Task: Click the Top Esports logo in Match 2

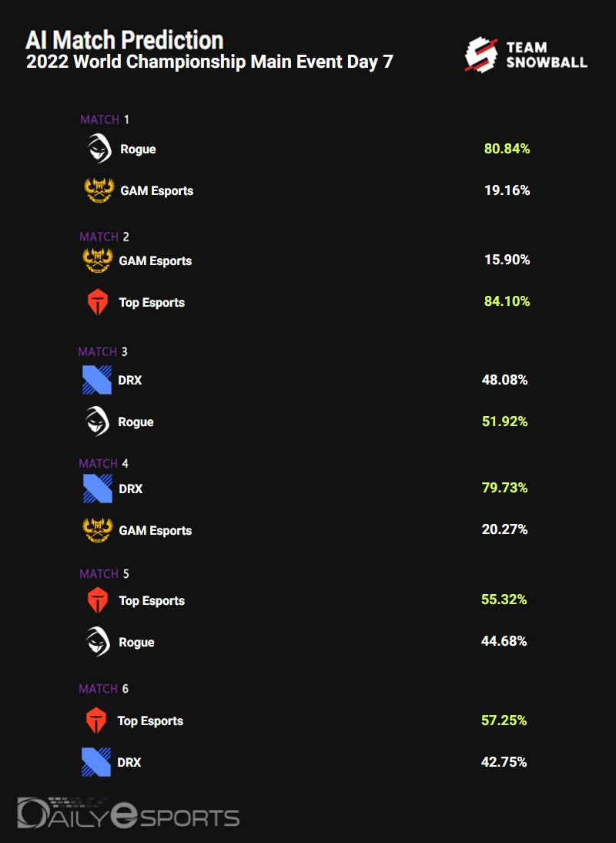Action: (98, 303)
